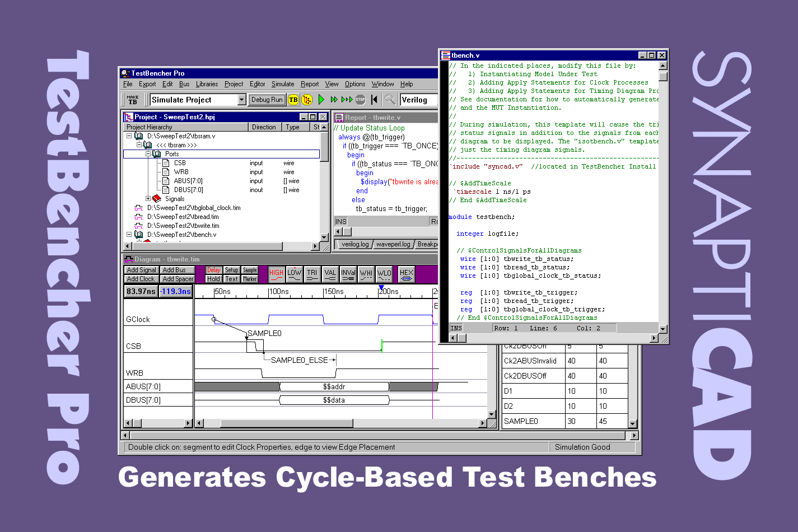Click the tbench.v vertical scrollbar thumb

pos(663,77)
